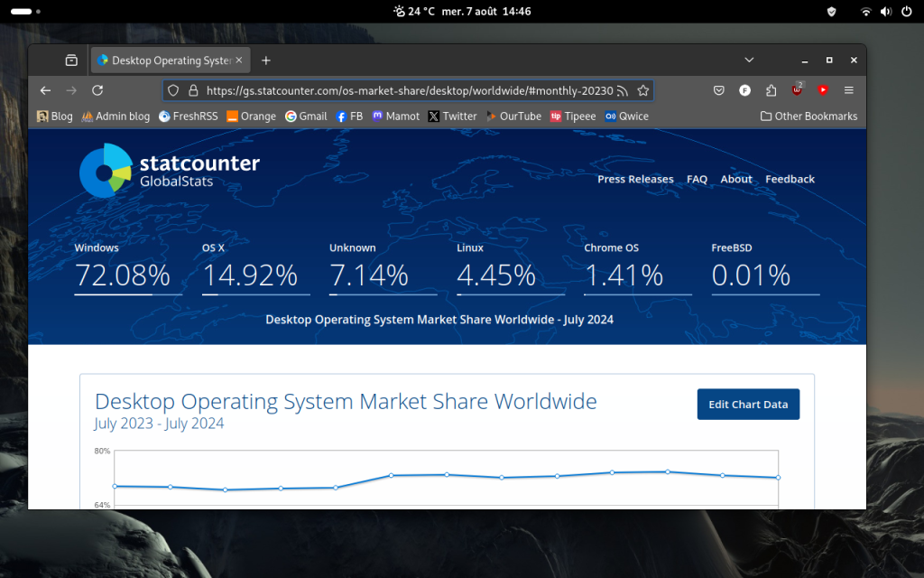Expand the Other Bookmarks folder

[x=809, y=117]
